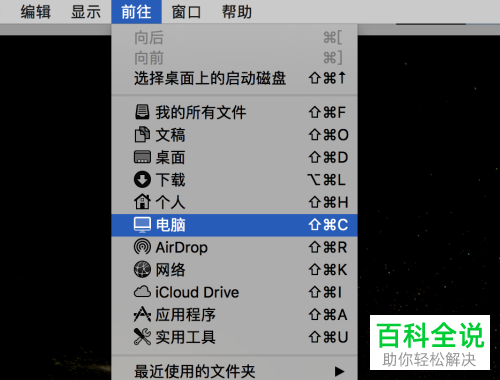The image size is (500, 380).
Task: Click the ⇧⌘R shortcut beside AirDrop
Action: point(328,247)
